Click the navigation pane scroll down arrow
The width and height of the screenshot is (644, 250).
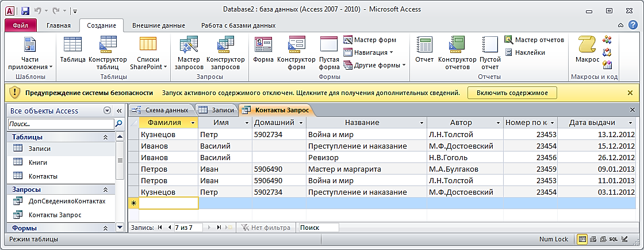point(120,227)
